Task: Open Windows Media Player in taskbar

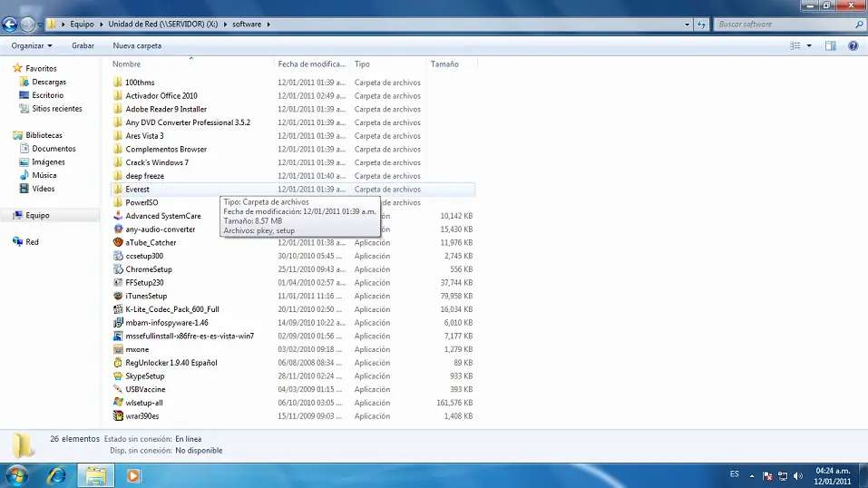Action: point(134,475)
